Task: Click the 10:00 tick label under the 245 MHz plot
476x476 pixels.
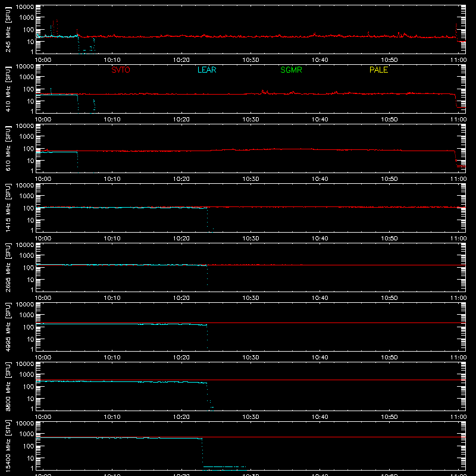Action: tap(43, 60)
